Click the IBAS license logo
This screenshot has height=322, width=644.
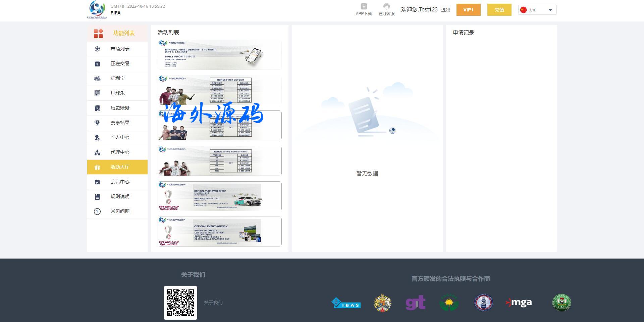click(x=346, y=303)
